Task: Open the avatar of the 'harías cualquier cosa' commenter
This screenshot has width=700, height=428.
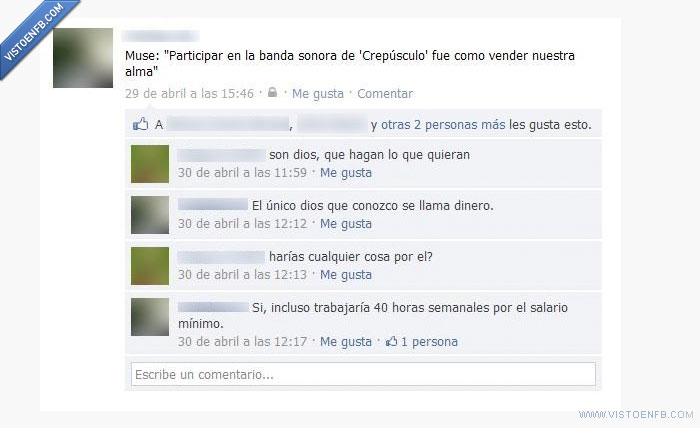Action: 150,266
